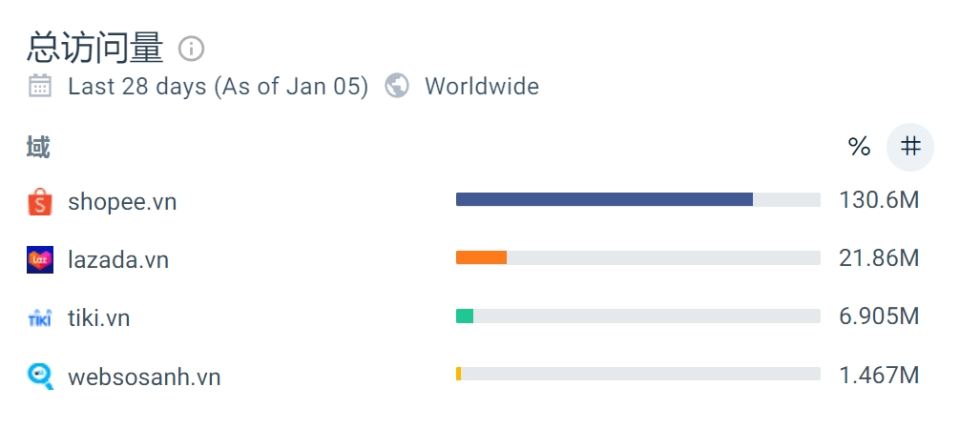
Task: Open the Worldwide region selector
Action: point(482,86)
